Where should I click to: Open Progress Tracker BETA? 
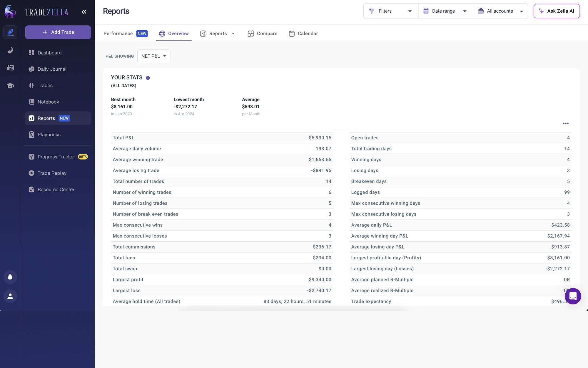[x=58, y=157]
